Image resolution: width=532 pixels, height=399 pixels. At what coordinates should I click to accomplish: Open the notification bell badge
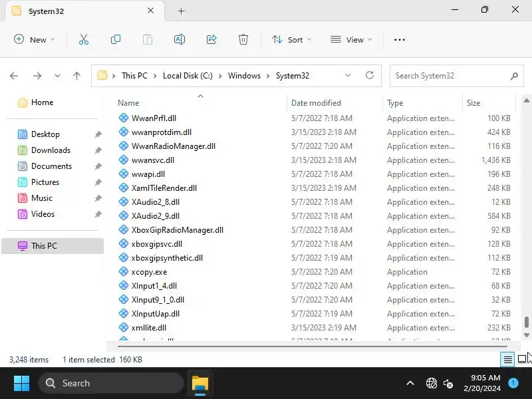(x=513, y=383)
